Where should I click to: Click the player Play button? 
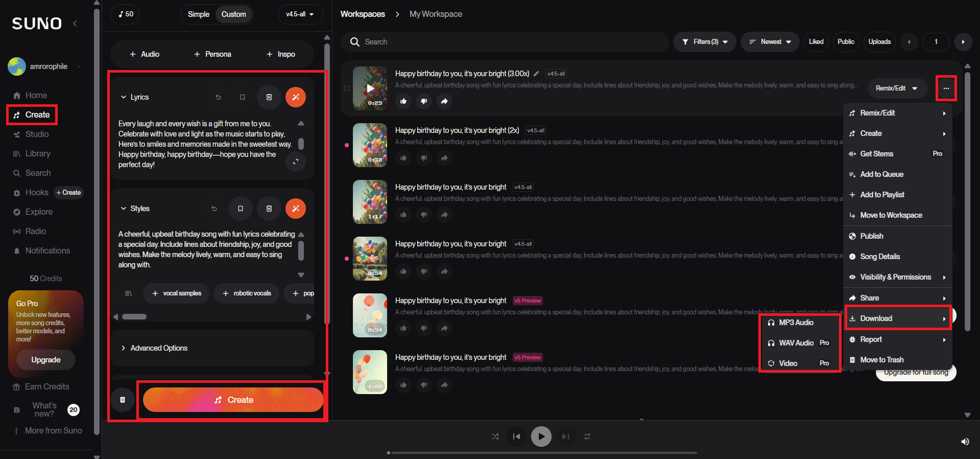541,437
